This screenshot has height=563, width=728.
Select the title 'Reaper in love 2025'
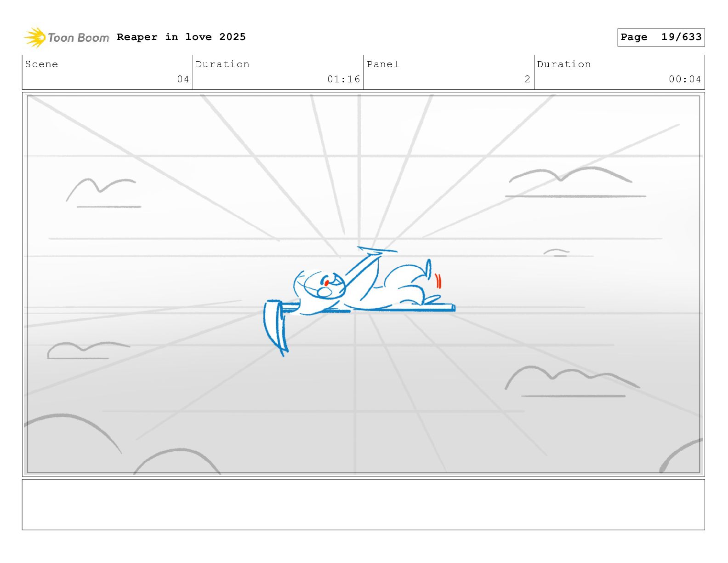point(181,37)
